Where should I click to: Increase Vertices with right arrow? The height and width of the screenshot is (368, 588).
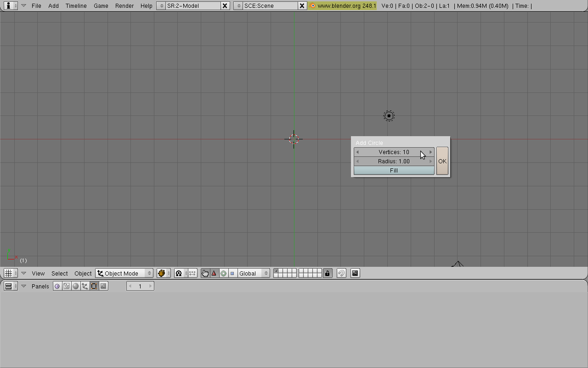click(430, 152)
